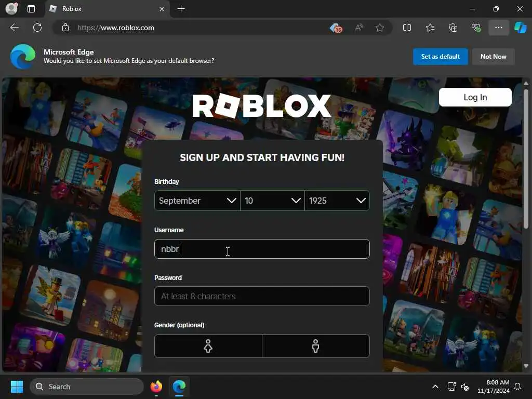
Task: Click the Log In button
Action: [x=475, y=97]
